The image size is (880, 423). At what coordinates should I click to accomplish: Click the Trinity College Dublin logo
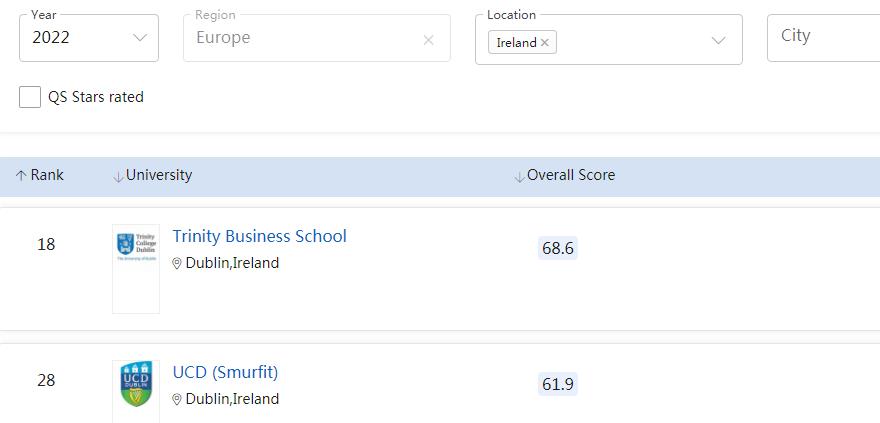pos(136,247)
